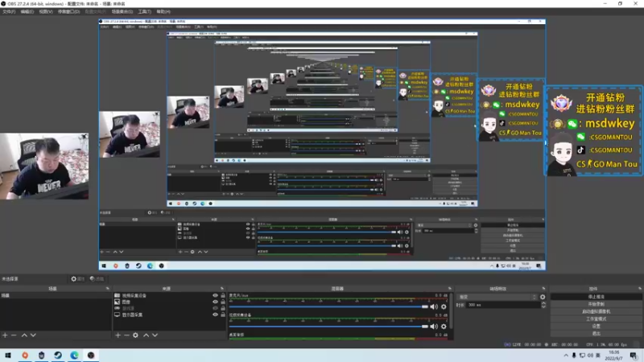The height and width of the screenshot is (362, 644).
Task: Expand the hidden system tray icons chevron
Action: tap(566, 356)
